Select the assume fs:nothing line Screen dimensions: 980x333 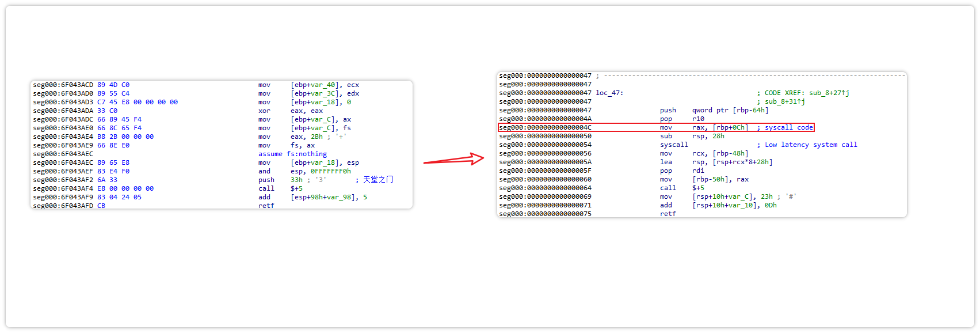pyautogui.click(x=292, y=154)
